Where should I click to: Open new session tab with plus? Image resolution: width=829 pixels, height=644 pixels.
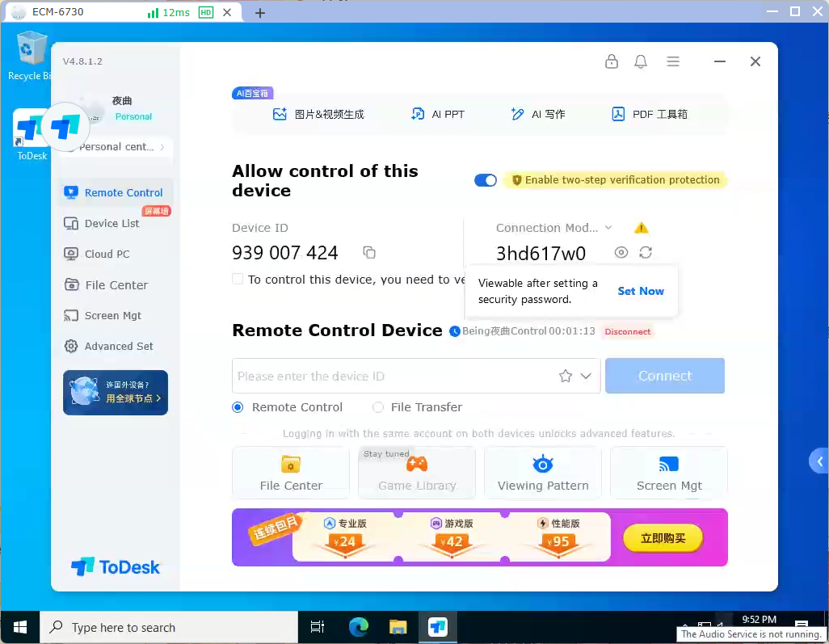tap(259, 13)
